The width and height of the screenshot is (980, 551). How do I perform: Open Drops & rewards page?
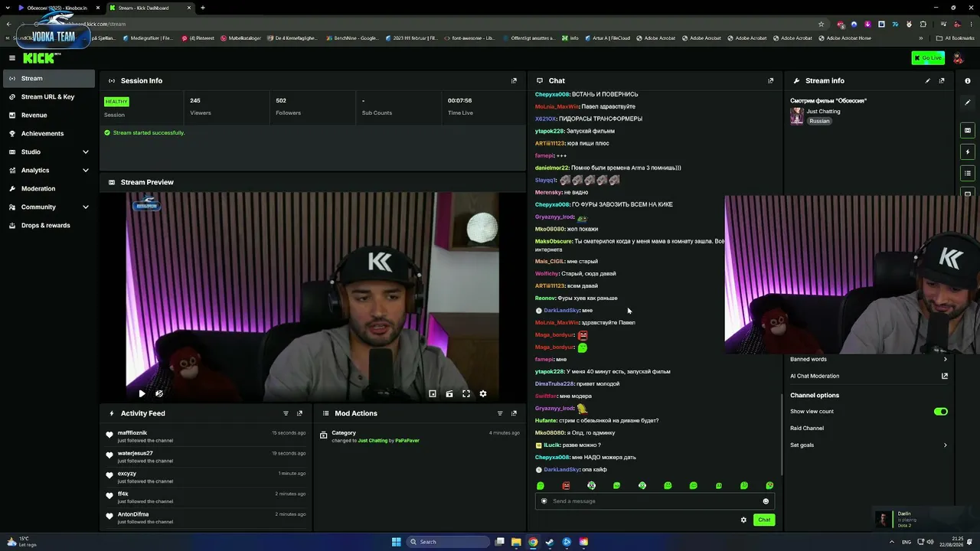click(47, 225)
